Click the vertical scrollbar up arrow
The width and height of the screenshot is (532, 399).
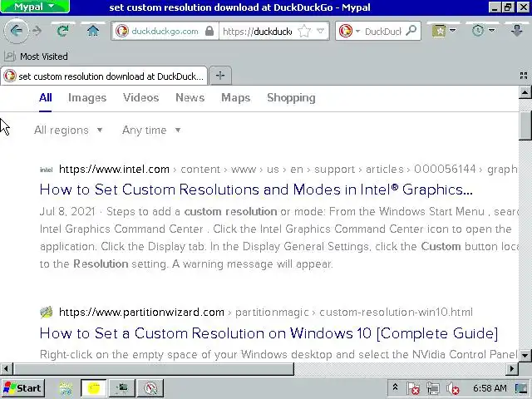(525, 92)
